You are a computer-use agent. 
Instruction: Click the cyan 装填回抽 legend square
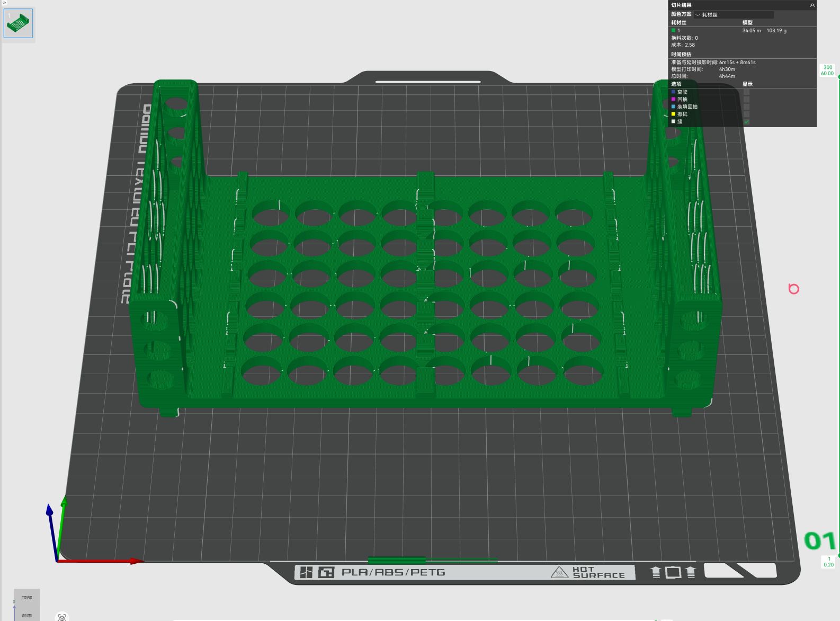(x=673, y=107)
